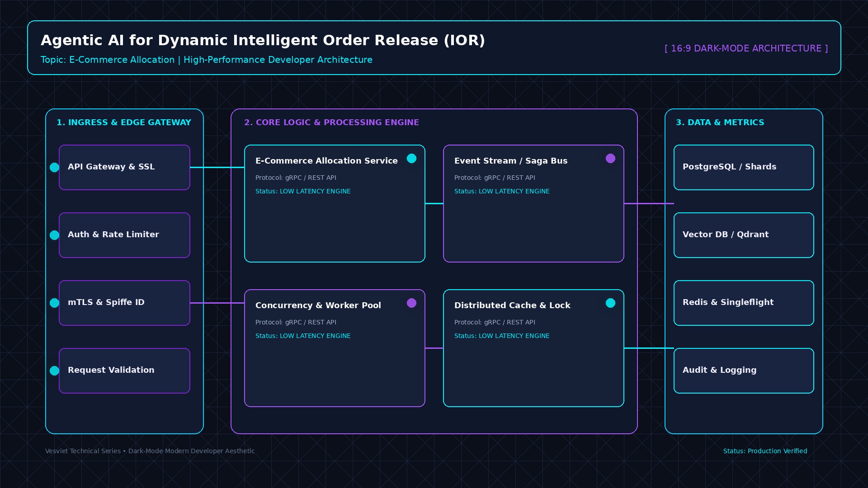This screenshot has height=488, width=868.
Task: Click the 3. DATA & METRICS heading
Action: 720,122
